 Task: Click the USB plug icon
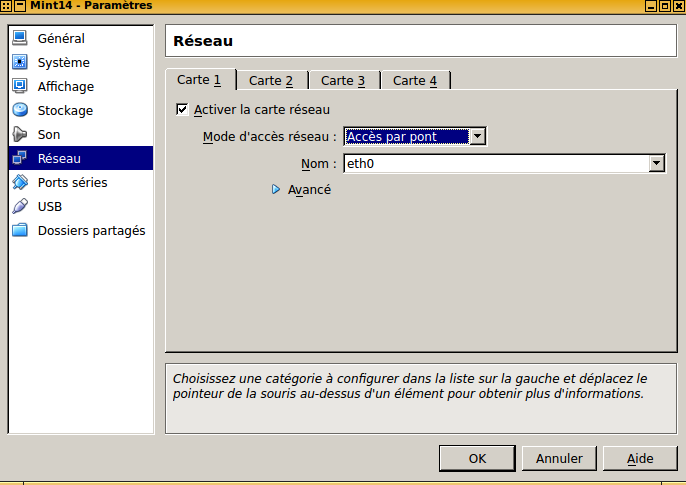(x=20, y=206)
